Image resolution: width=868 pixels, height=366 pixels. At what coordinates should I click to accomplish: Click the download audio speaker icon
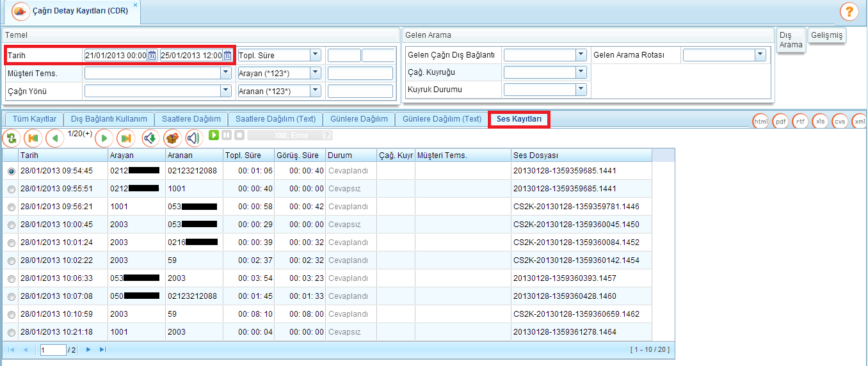pyautogui.click(x=150, y=138)
